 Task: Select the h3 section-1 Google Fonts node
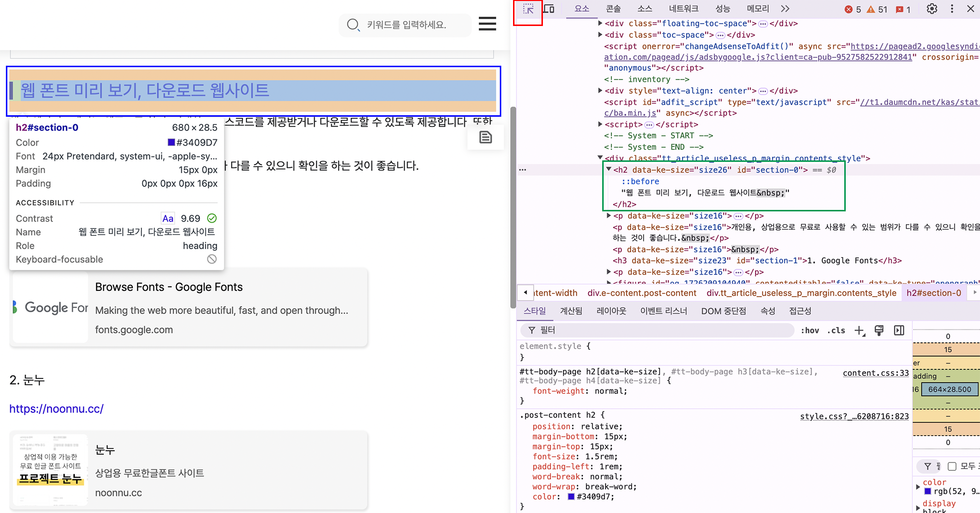[757, 260]
